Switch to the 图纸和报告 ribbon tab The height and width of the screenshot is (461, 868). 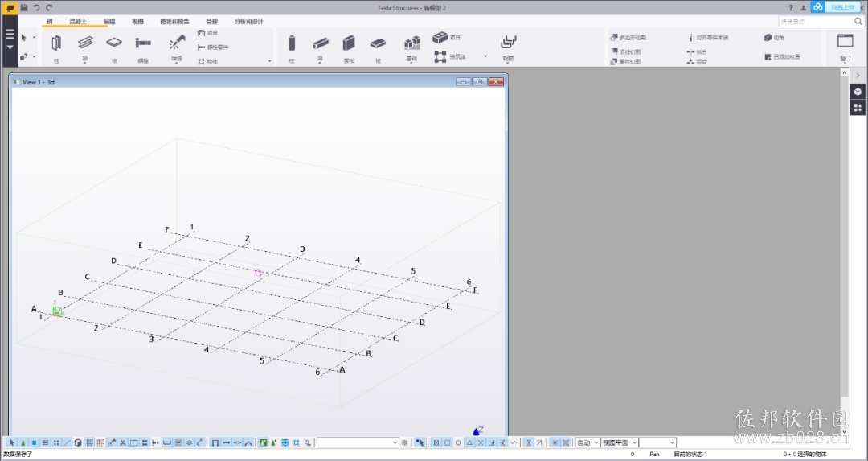coord(175,22)
